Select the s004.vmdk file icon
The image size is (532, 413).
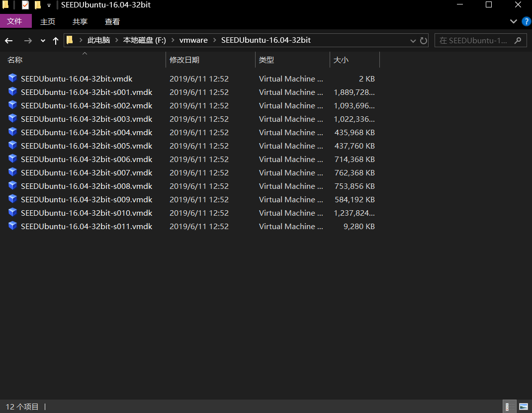(12, 132)
